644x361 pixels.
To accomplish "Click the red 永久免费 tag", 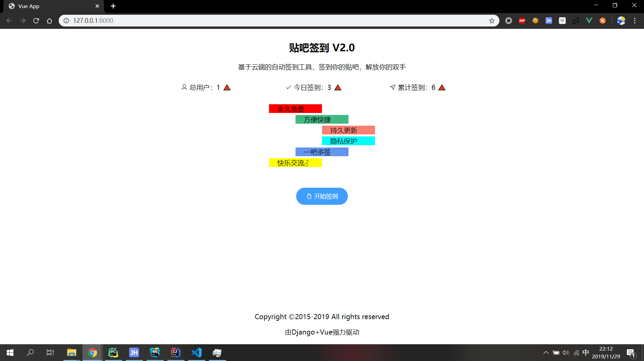I will pyautogui.click(x=295, y=108).
